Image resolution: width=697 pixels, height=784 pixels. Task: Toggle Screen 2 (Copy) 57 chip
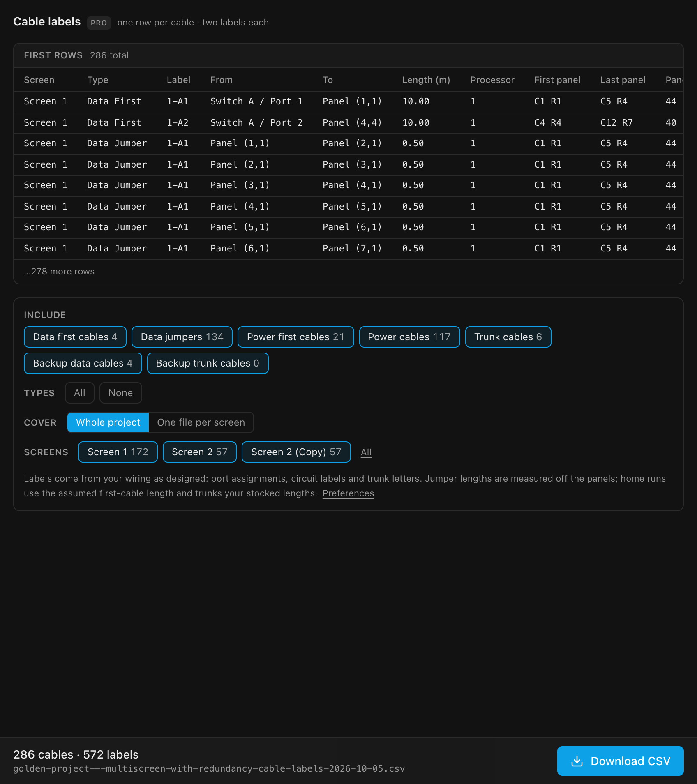296,452
